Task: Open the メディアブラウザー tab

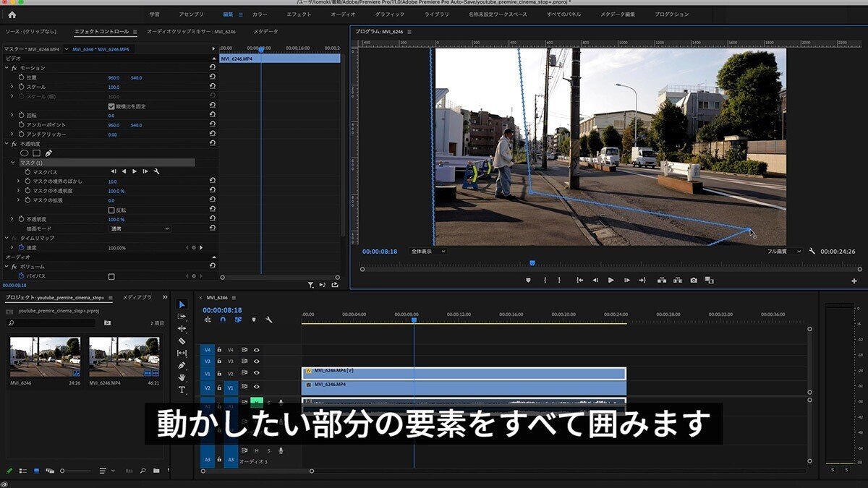Action: coord(137,297)
